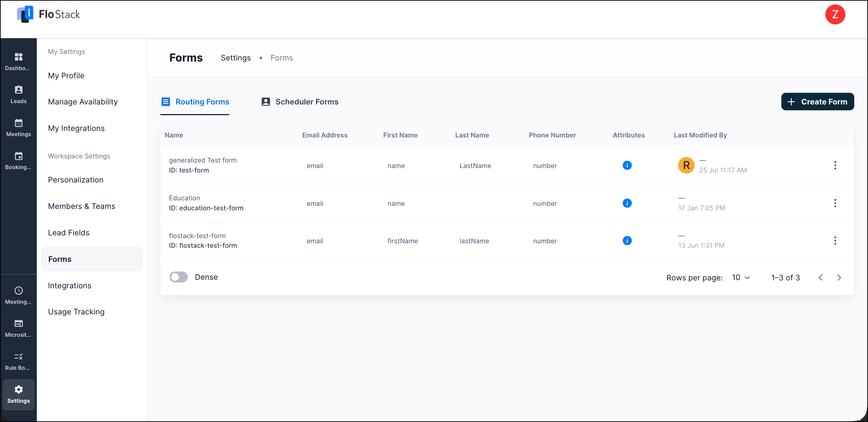This screenshot has height=422, width=868.
Task: Switch to the Scheduler Forms tab
Action: [x=300, y=102]
